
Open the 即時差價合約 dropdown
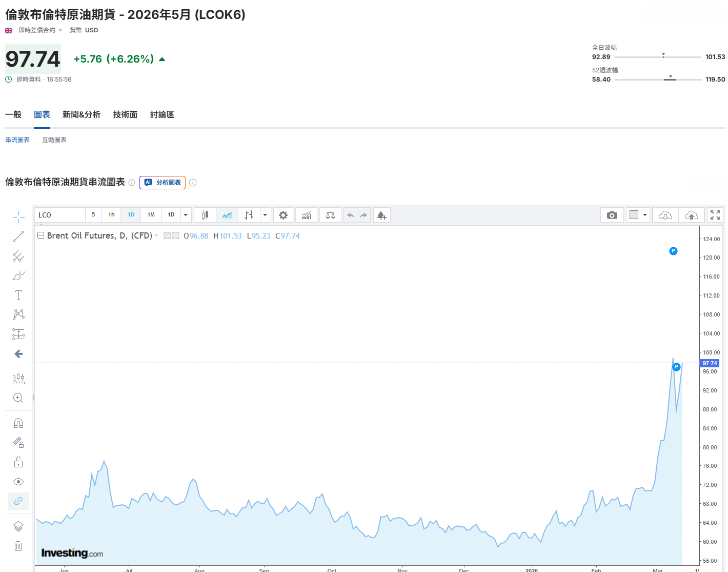point(40,30)
